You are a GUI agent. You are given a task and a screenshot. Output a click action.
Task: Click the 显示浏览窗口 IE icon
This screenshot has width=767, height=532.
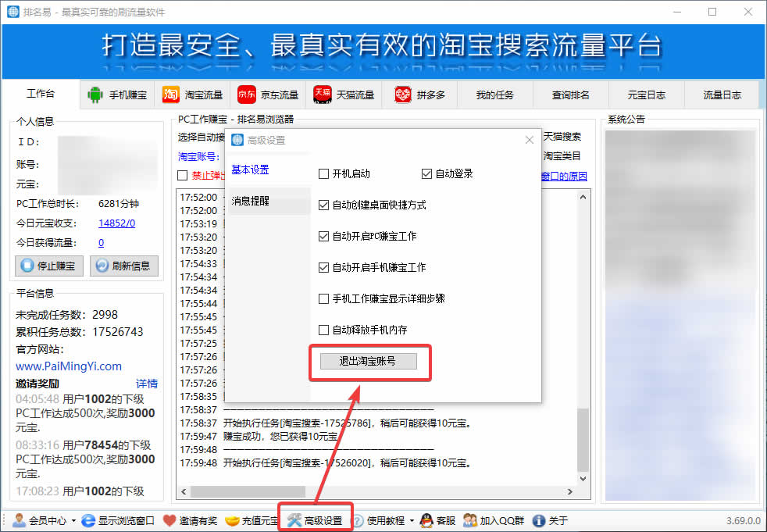point(88,520)
